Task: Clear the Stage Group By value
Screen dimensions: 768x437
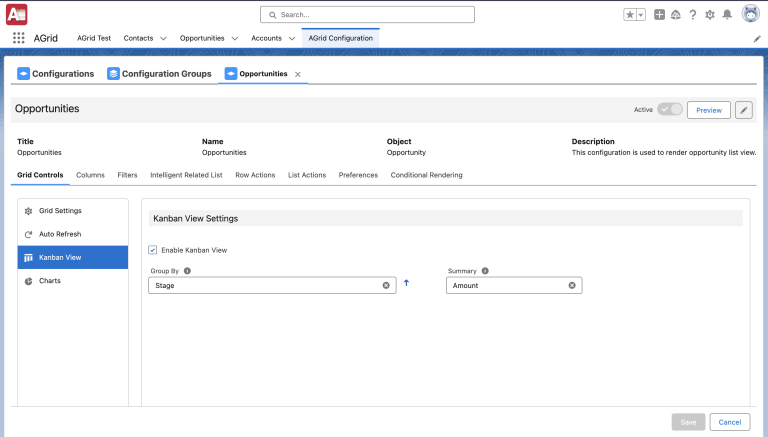Action: [x=386, y=285]
